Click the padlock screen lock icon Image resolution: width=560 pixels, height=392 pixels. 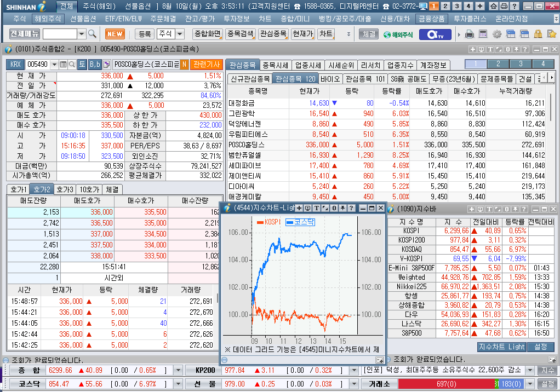538,34
